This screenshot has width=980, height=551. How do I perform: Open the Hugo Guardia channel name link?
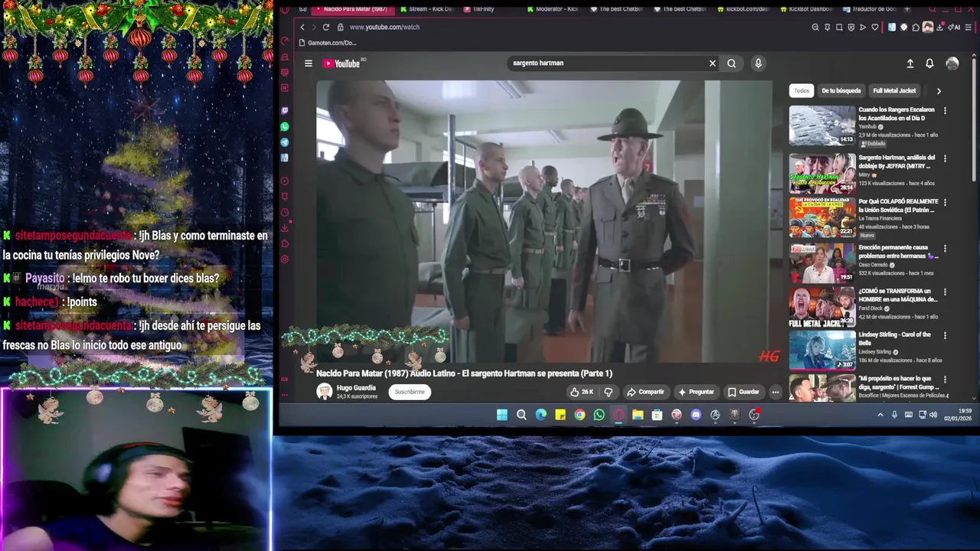356,388
